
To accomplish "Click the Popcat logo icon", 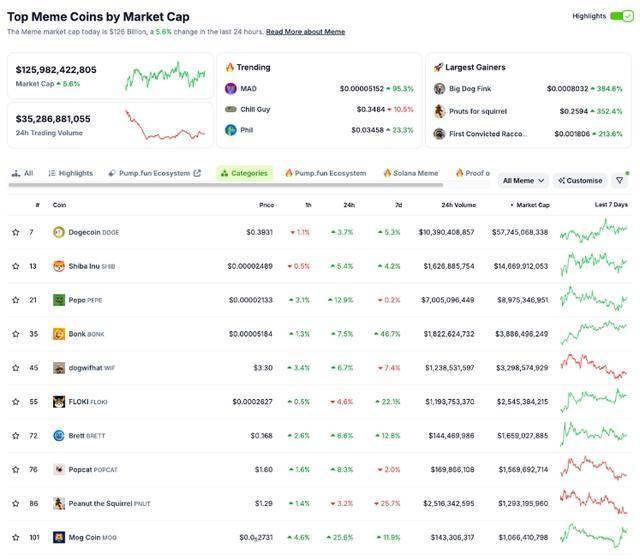I will [x=59, y=469].
